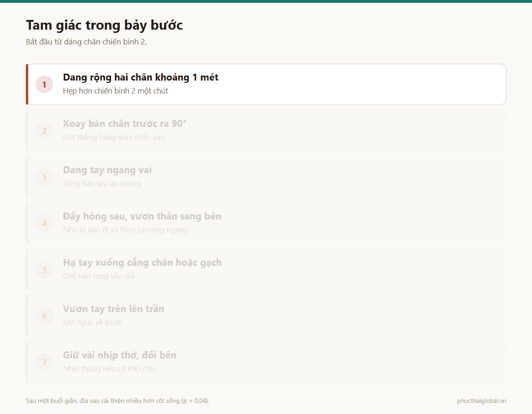Click 'Như bị kéo đi xa theo phương ngang'

pos(125,230)
